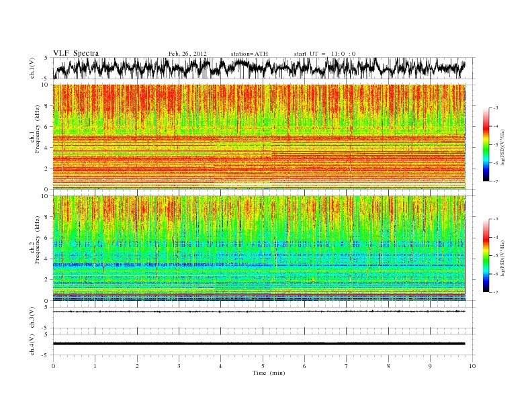Click the time axis tick label "10"
Image resolution: width=532 pixels, height=411 pixels.
(x=472, y=366)
